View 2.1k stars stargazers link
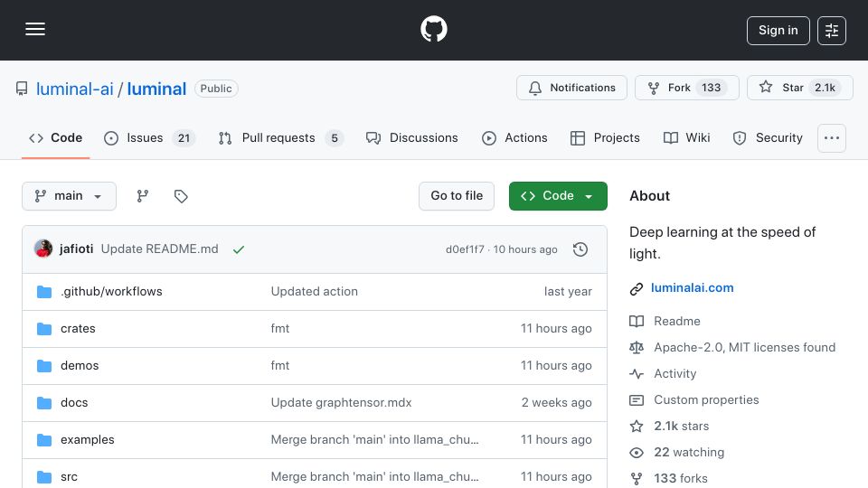Image resolution: width=868 pixels, height=488 pixels. point(682,426)
